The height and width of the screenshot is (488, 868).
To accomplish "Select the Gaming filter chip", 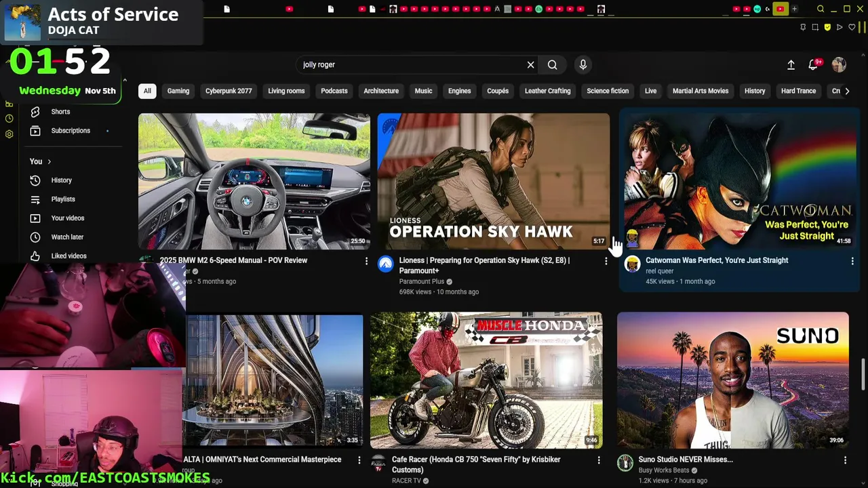I will click(x=178, y=91).
